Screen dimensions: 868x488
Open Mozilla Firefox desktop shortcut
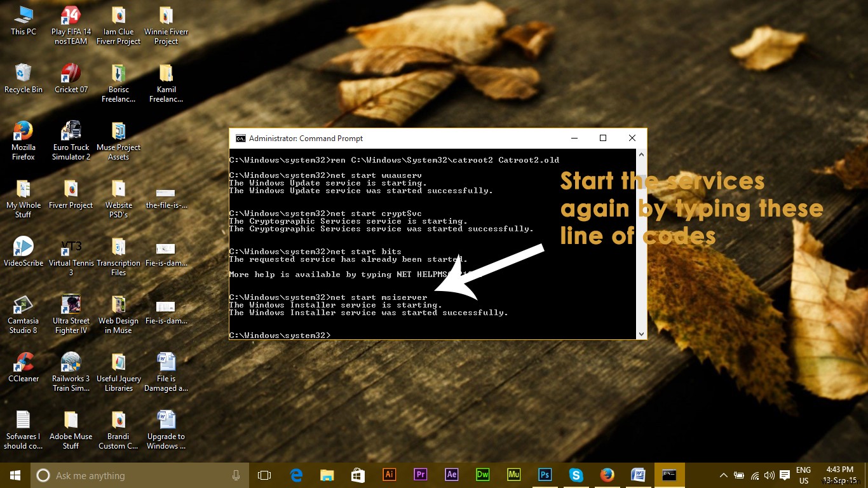pyautogui.click(x=24, y=141)
